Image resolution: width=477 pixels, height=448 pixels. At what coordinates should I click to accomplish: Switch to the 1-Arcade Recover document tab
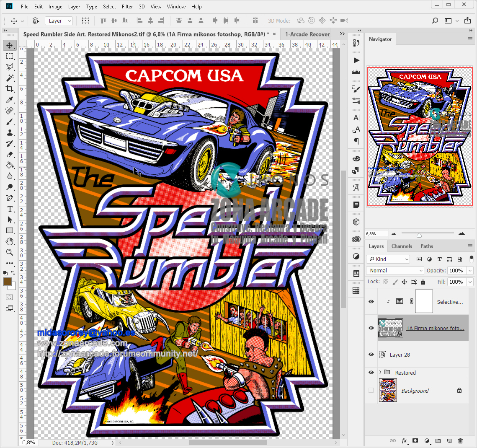[x=307, y=34]
